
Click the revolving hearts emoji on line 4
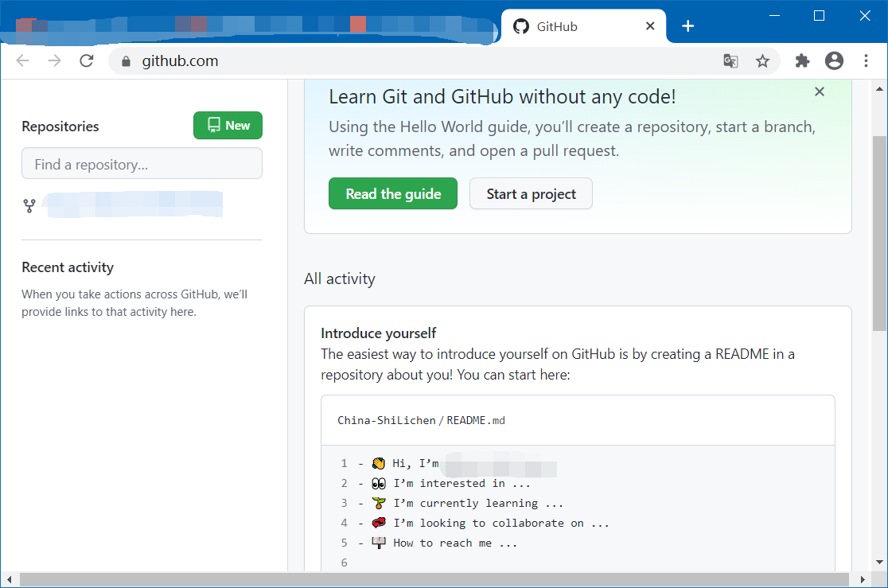[378, 523]
